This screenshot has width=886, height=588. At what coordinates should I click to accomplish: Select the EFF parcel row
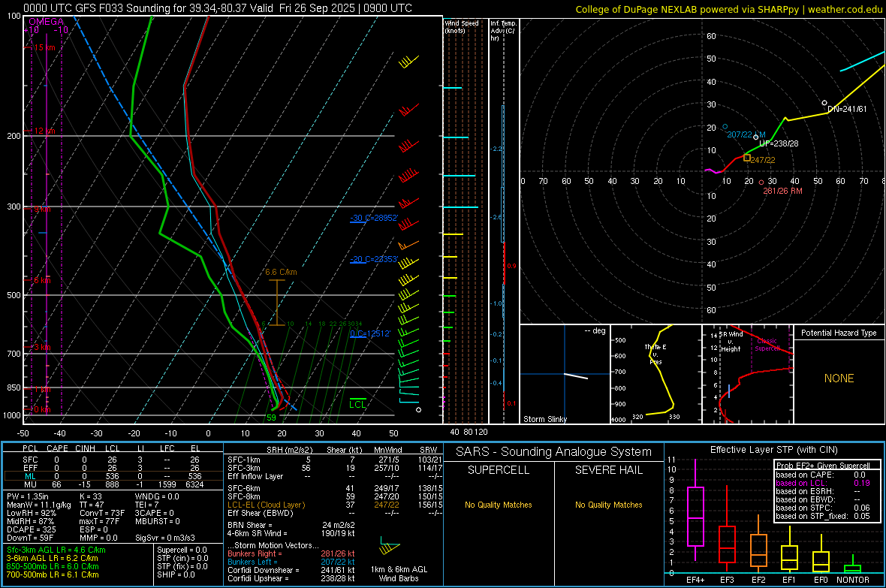click(112, 468)
